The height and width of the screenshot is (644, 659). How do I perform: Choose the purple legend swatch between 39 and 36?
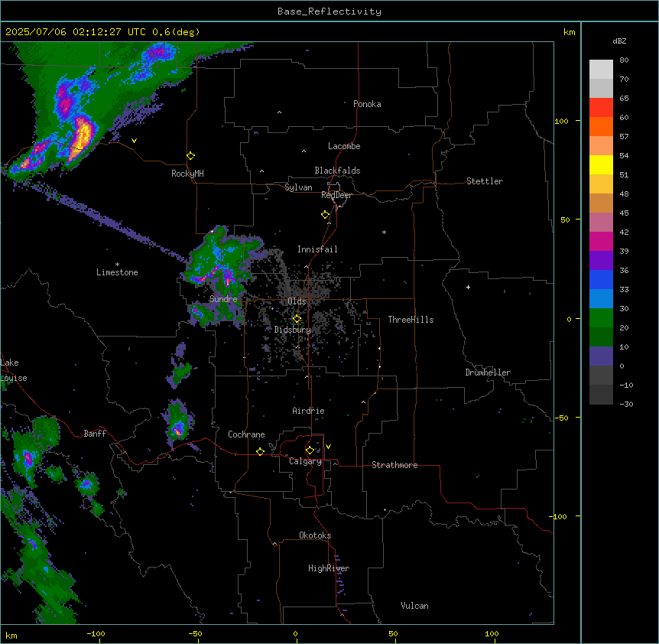[x=601, y=261]
